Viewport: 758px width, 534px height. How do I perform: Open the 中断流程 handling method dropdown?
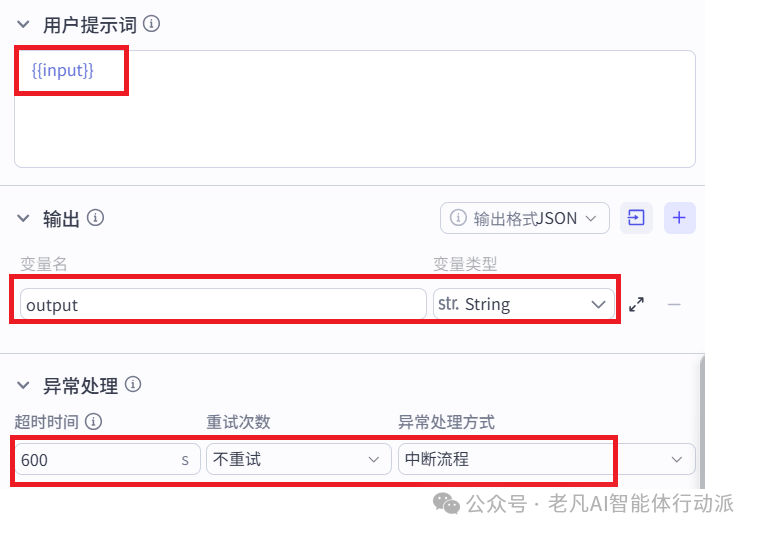pyautogui.click(x=546, y=459)
